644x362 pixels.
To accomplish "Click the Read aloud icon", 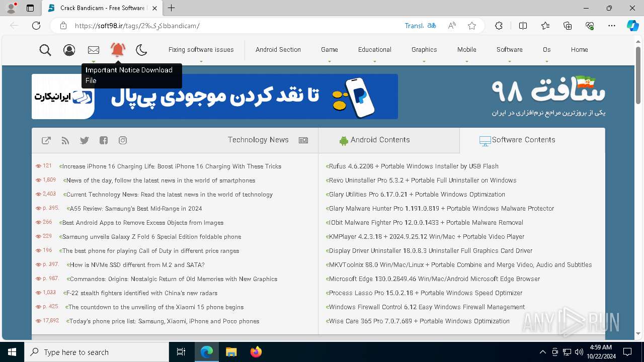I will pyautogui.click(x=452, y=26).
